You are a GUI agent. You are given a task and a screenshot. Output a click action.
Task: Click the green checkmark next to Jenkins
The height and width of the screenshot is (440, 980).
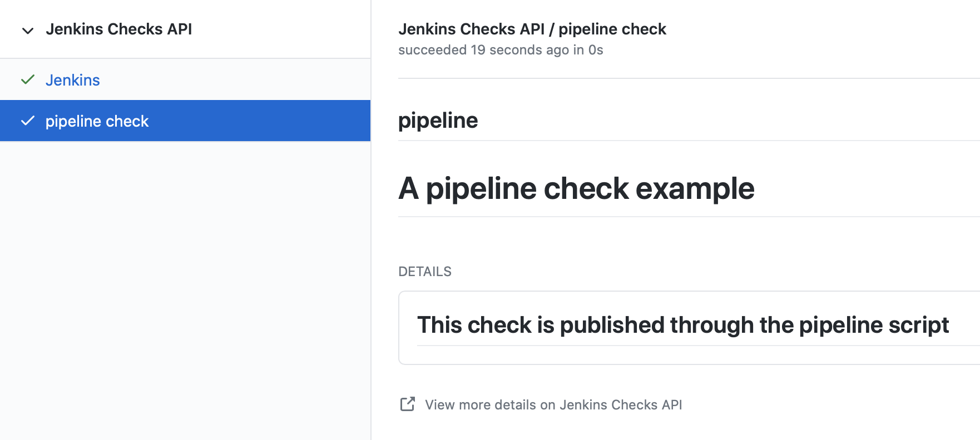(28, 79)
